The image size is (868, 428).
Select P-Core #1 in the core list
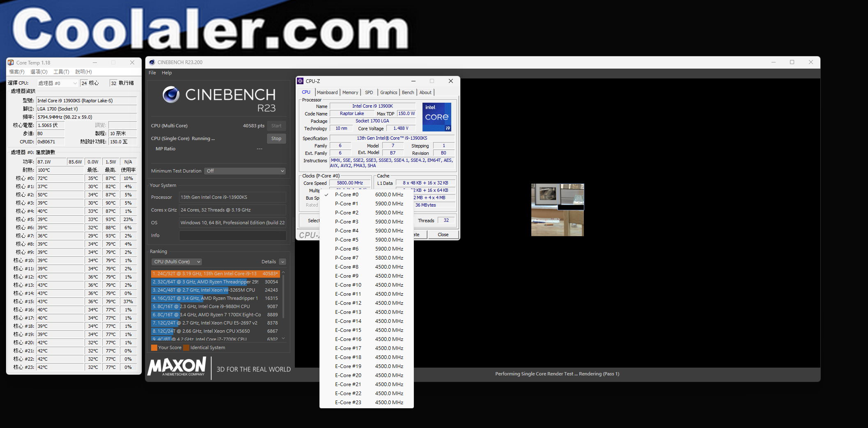coord(366,203)
